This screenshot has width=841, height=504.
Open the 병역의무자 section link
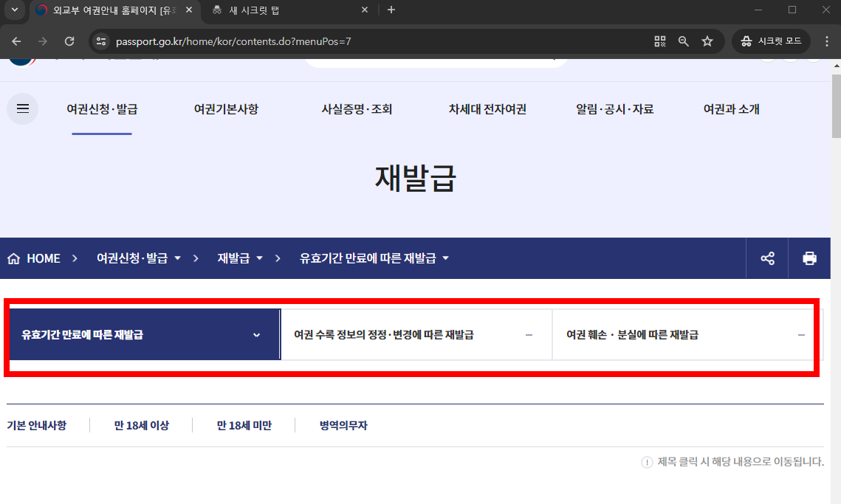(343, 425)
